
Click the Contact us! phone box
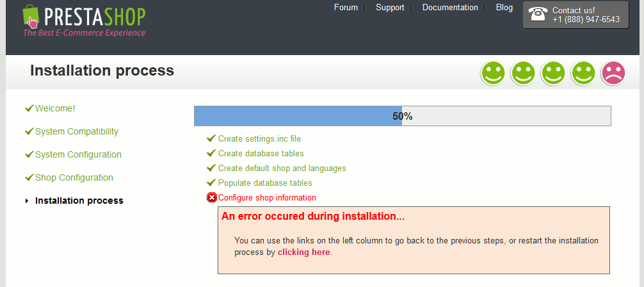[576, 15]
